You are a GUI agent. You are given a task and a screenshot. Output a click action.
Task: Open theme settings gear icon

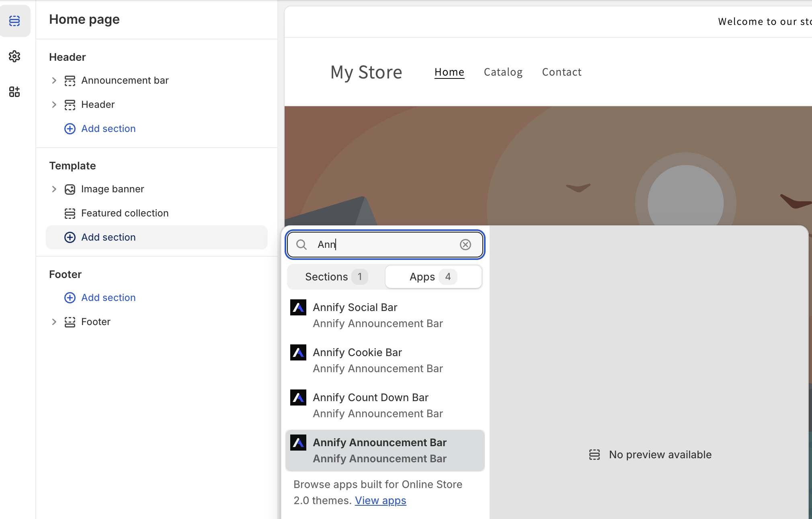click(14, 56)
